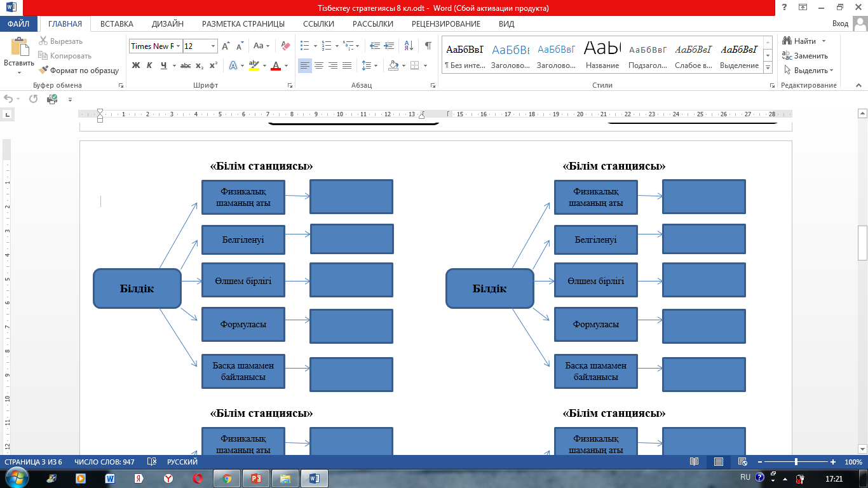Click the vertical scrollbar thumb
This screenshot has height=488, width=868.
point(862,243)
